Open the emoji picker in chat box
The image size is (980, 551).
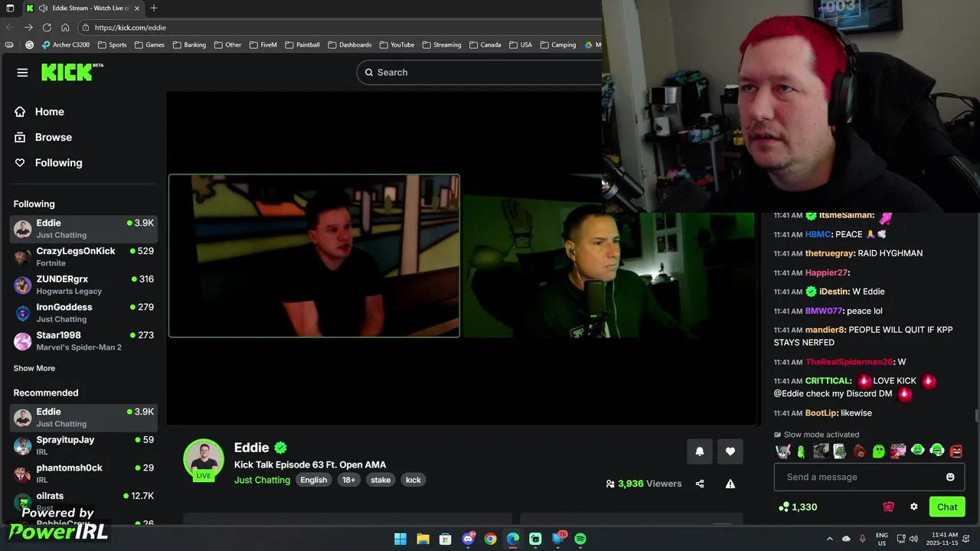coord(950,477)
